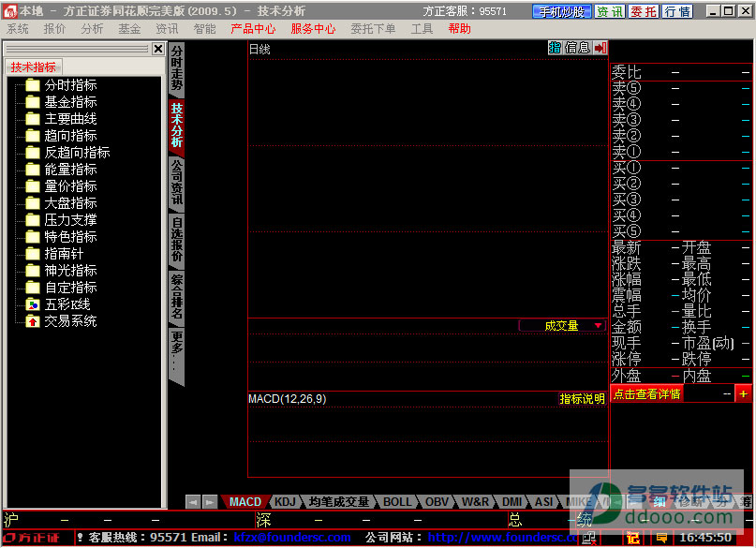Select the 均笔成交量 indicator tab
The width and height of the screenshot is (756, 548).
coord(339,502)
